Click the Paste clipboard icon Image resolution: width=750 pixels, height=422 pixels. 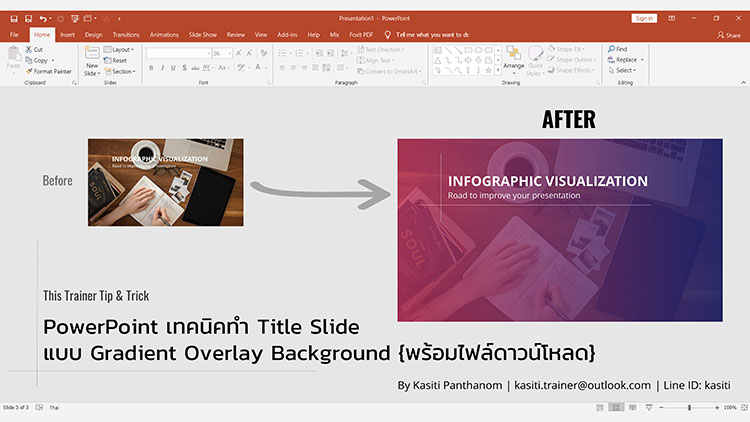13,54
